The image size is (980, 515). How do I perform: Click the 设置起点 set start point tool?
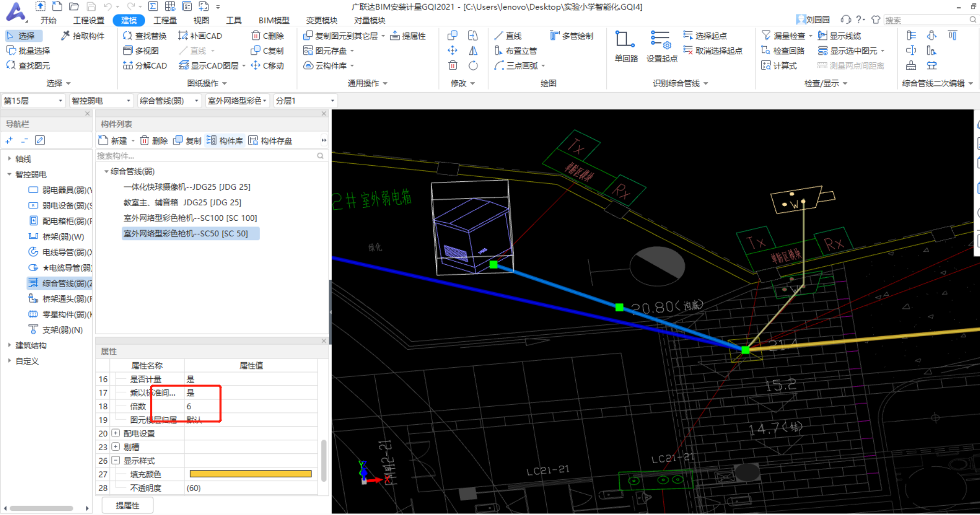[662, 47]
